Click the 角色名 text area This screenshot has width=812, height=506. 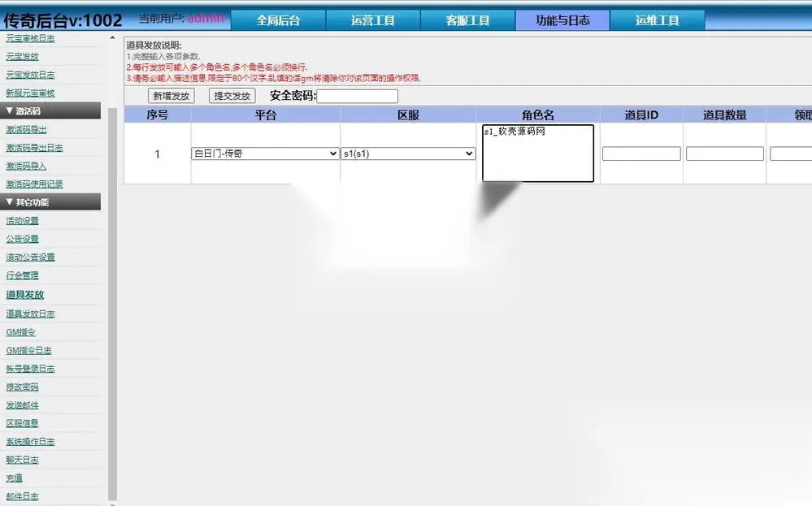click(x=538, y=154)
